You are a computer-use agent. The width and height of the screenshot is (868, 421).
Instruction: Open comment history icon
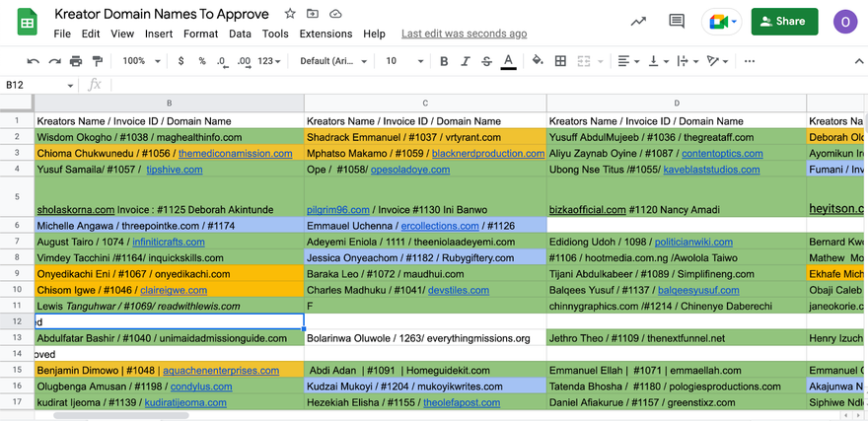pyautogui.click(x=677, y=22)
